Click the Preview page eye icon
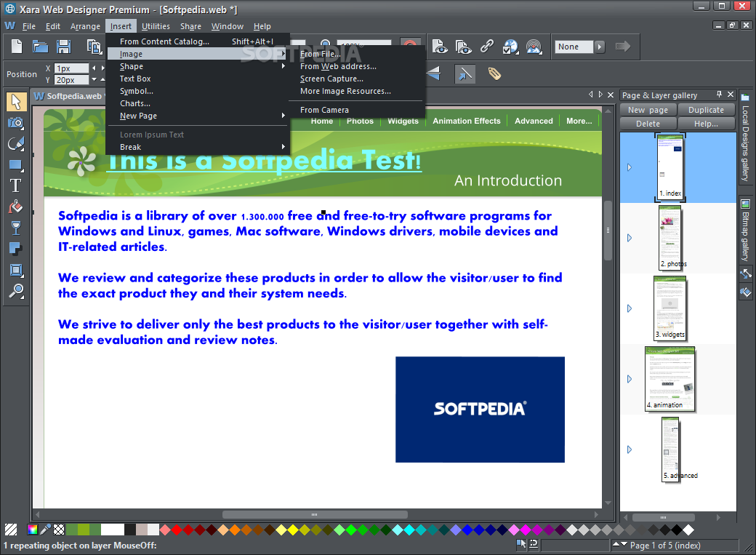 (439, 47)
